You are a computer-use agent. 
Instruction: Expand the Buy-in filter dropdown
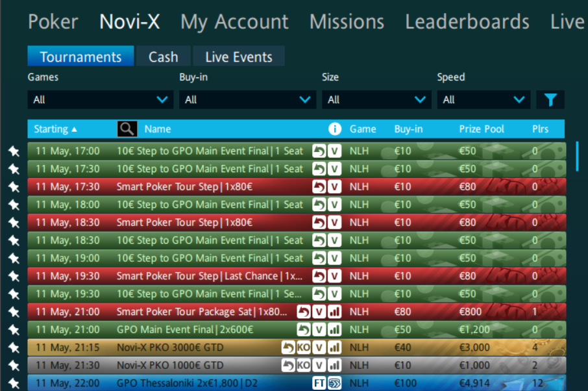[247, 100]
